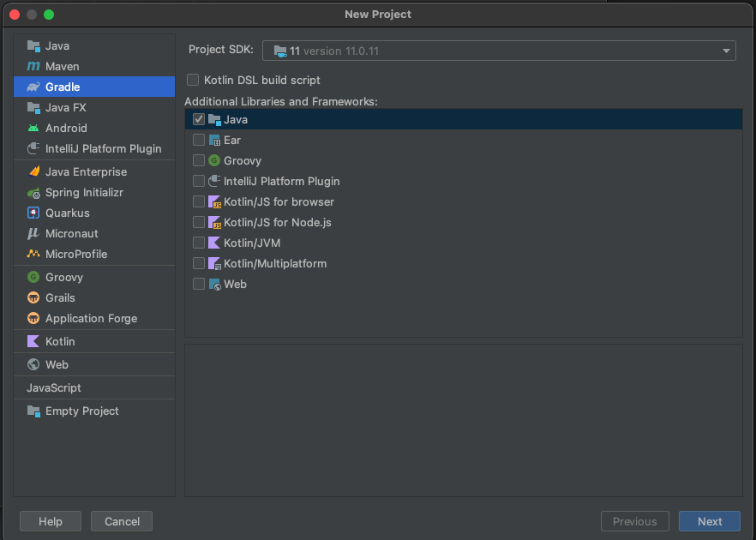
Task: Click the 'Application Forge' text
Action: tap(91, 318)
